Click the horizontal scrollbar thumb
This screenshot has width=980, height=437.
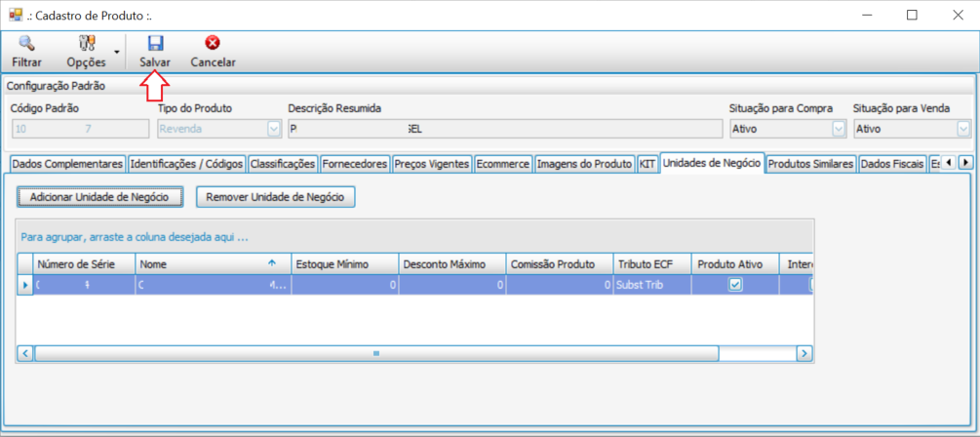tap(376, 353)
